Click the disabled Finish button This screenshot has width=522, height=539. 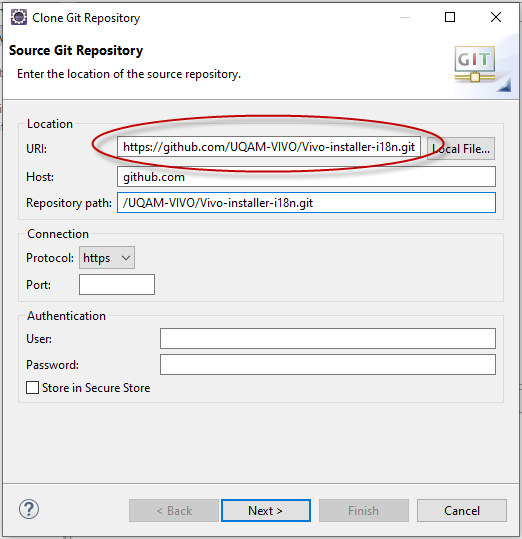(x=364, y=510)
